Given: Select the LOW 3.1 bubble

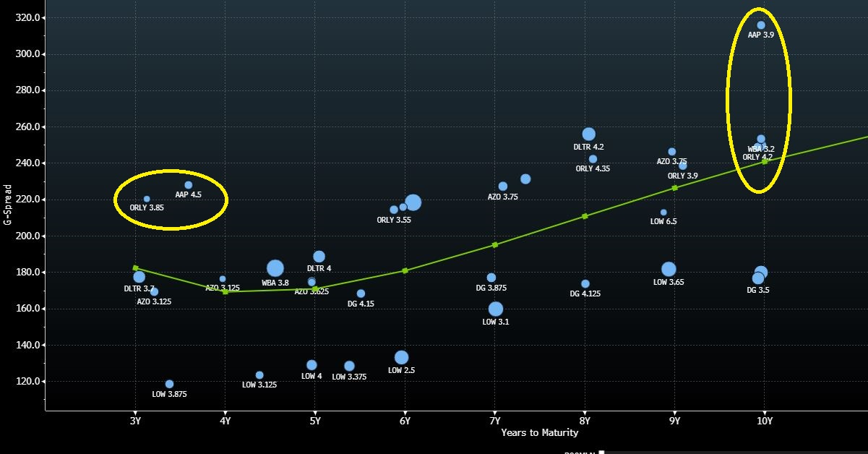Looking at the screenshot, I should [495, 309].
